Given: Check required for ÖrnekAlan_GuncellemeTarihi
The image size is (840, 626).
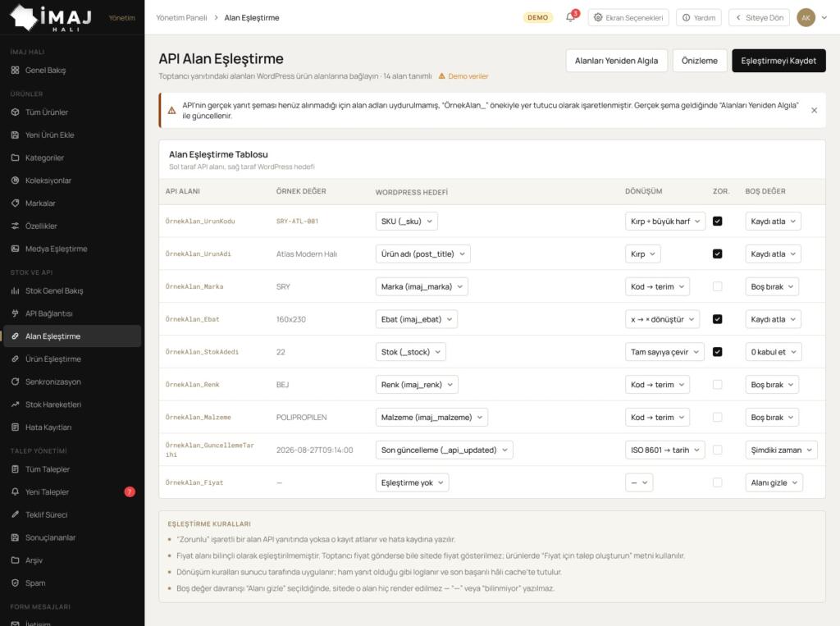Looking at the screenshot, I should pos(717,450).
